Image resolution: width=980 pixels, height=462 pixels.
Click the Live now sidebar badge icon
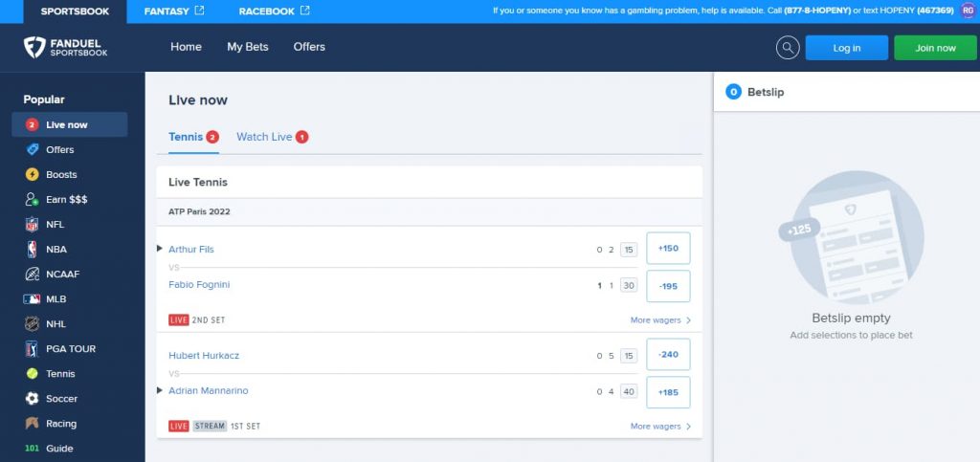[32, 125]
